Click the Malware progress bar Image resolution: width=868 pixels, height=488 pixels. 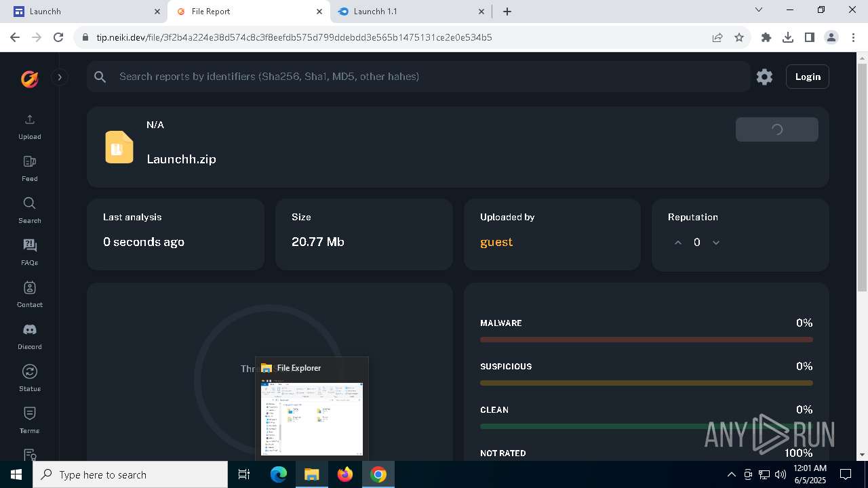pyautogui.click(x=646, y=340)
